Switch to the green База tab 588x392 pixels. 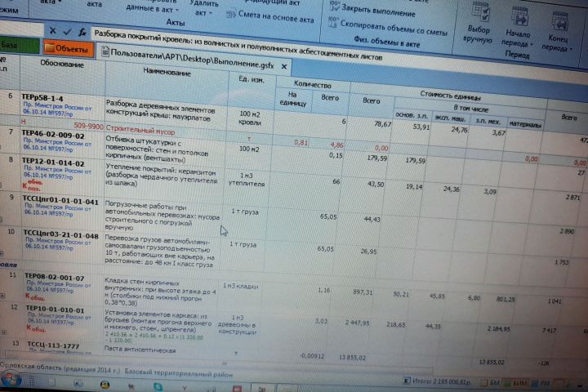click(19, 46)
